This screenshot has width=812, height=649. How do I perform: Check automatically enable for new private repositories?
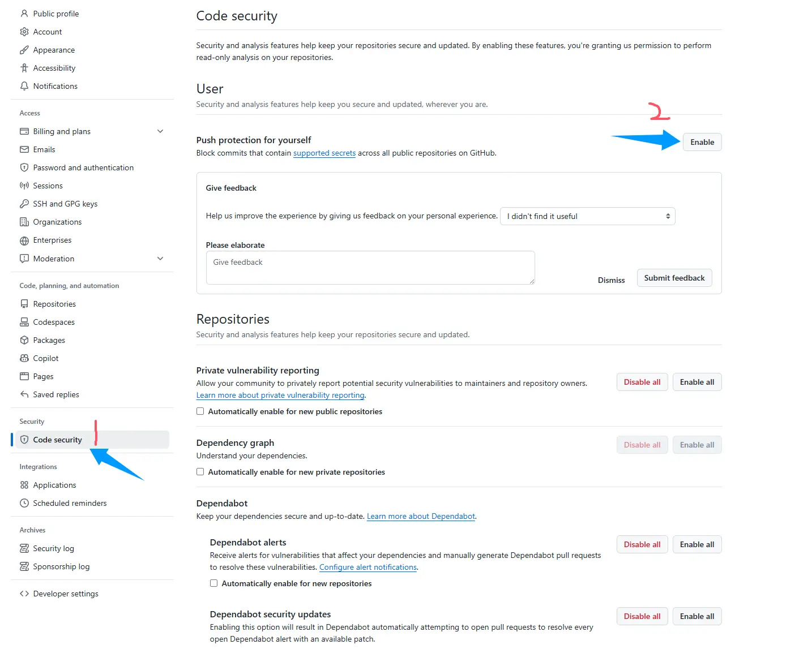[x=200, y=472]
